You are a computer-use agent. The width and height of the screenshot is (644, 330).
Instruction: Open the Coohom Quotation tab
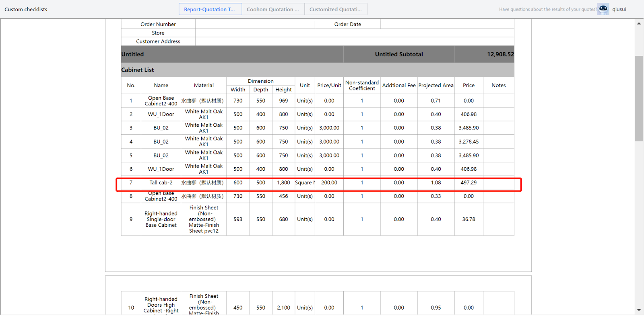273,9
